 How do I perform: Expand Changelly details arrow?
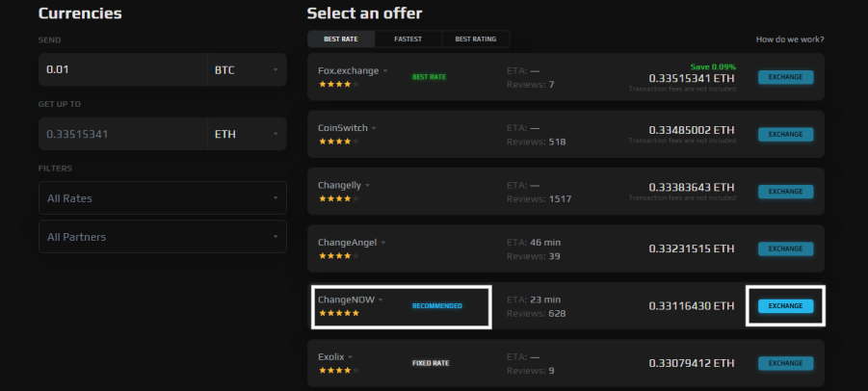(367, 186)
